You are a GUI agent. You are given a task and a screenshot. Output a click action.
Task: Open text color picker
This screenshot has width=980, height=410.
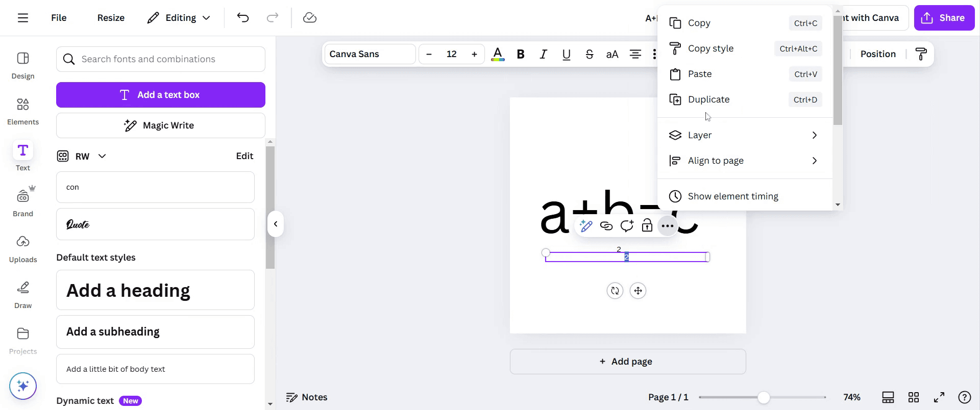[x=498, y=54]
